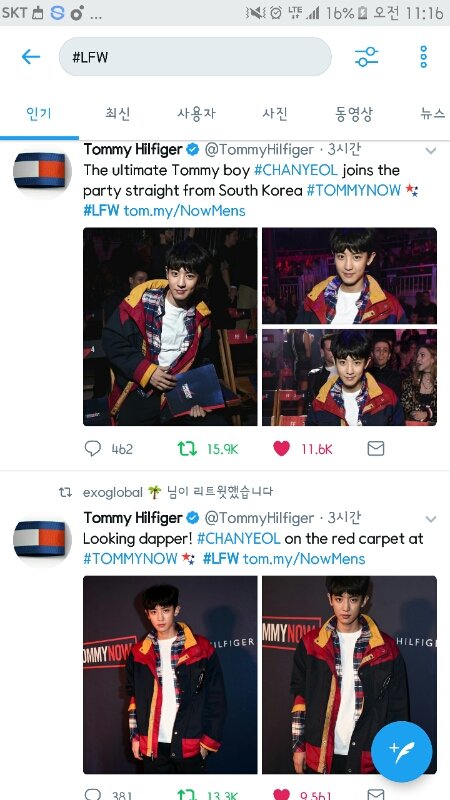The image size is (450, 800).
Task: Tap the #LFW search input field
Action: pos(195,57)
